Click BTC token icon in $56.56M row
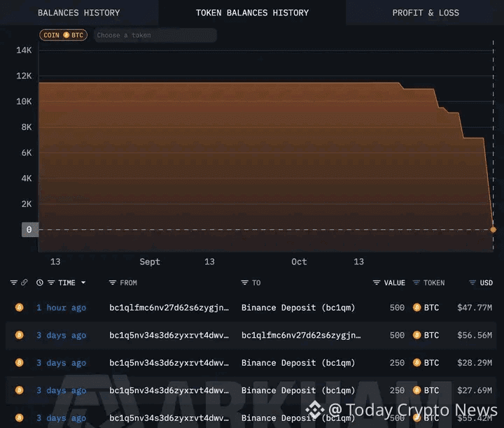This screenshot has width=504, height=428. (x=417, y=335)
